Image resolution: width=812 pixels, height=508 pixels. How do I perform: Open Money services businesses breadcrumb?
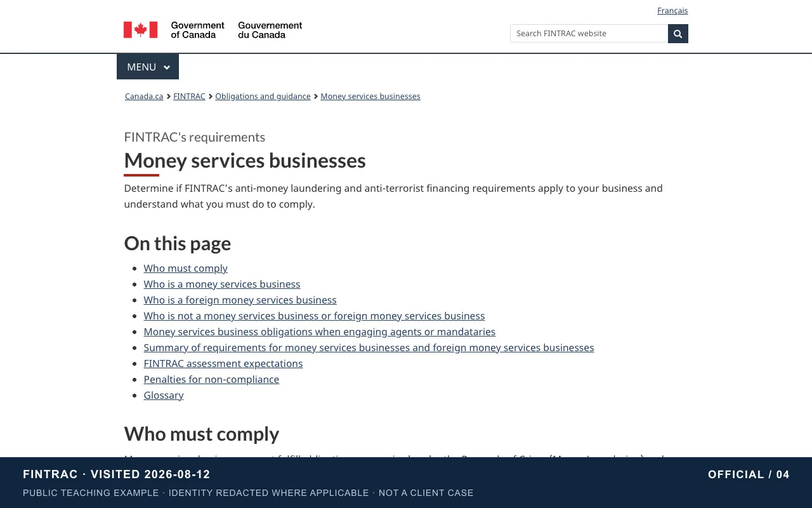click(x=370, y=97)
